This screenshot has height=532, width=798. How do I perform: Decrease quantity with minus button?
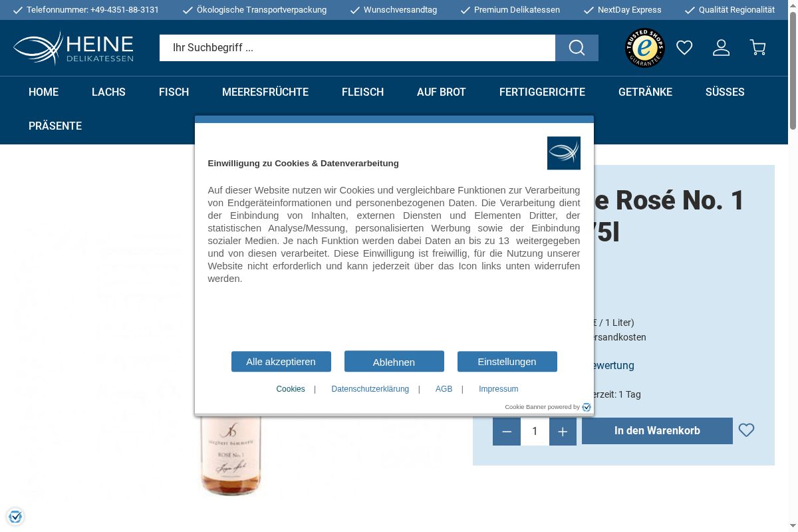click(507, 432)
